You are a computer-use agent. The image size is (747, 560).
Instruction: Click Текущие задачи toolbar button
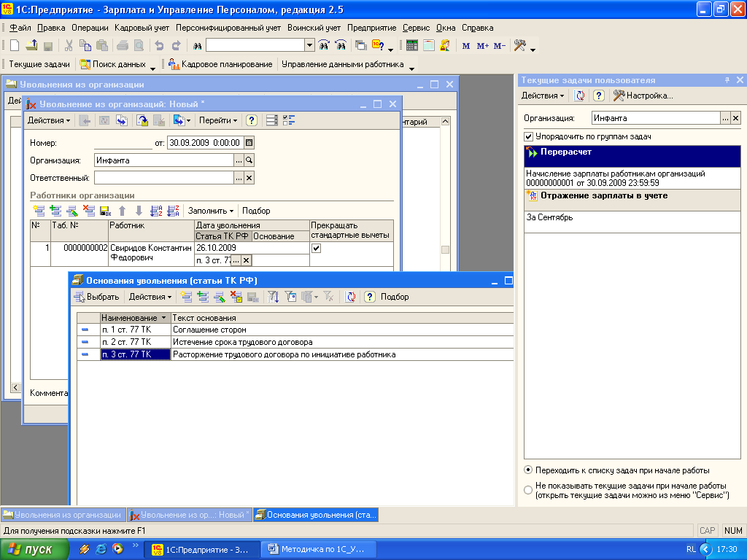[x=39, y=64]
